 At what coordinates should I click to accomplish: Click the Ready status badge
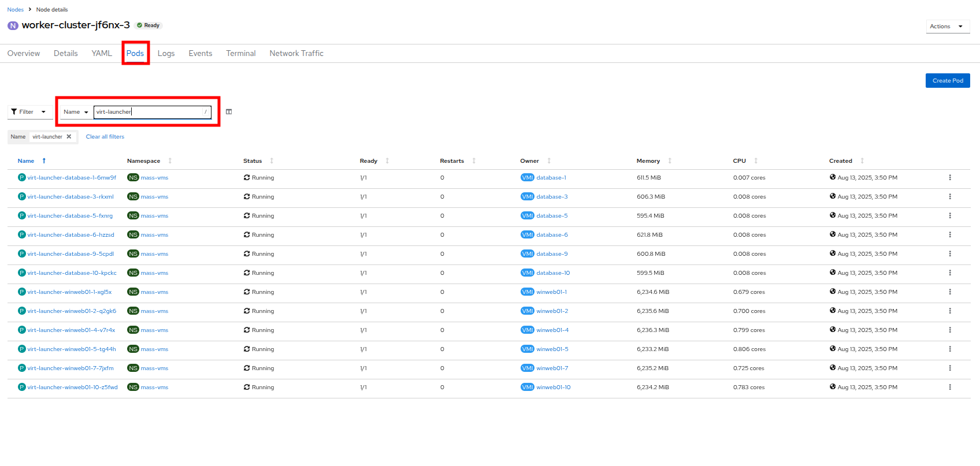[x=149, y=25]
